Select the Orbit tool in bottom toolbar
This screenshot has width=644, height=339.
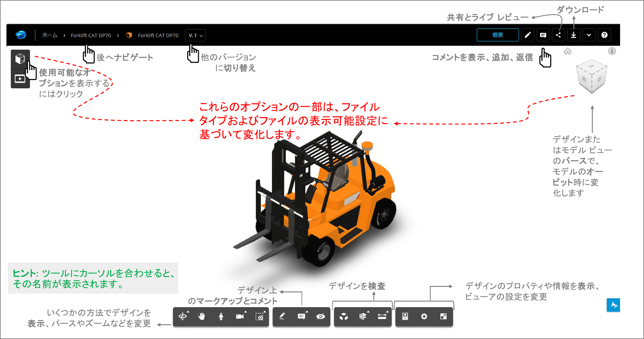[x=183, y=316]
